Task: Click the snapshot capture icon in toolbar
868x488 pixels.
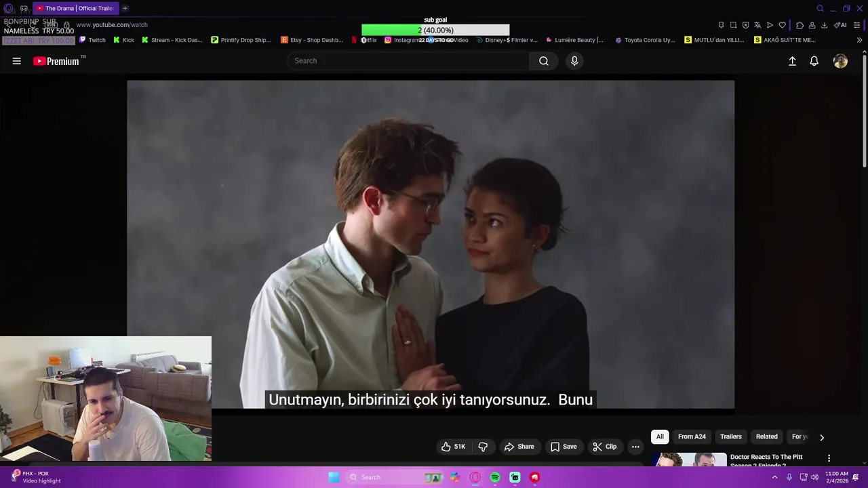Action: (733, 25)
